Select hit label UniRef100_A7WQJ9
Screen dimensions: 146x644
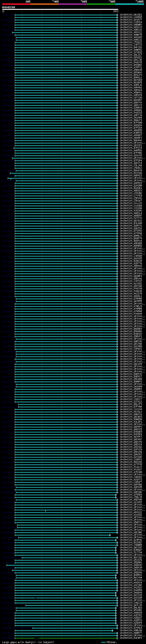(x=131, y=306)
